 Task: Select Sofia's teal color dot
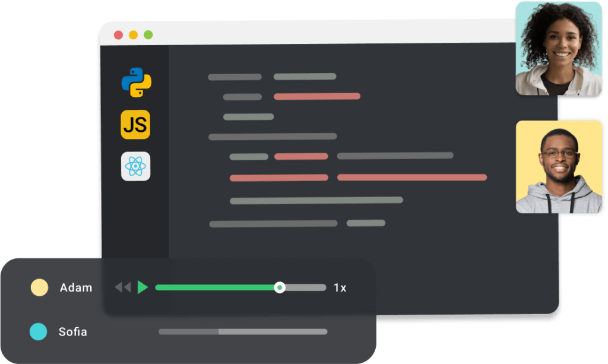tap(39, 332)
